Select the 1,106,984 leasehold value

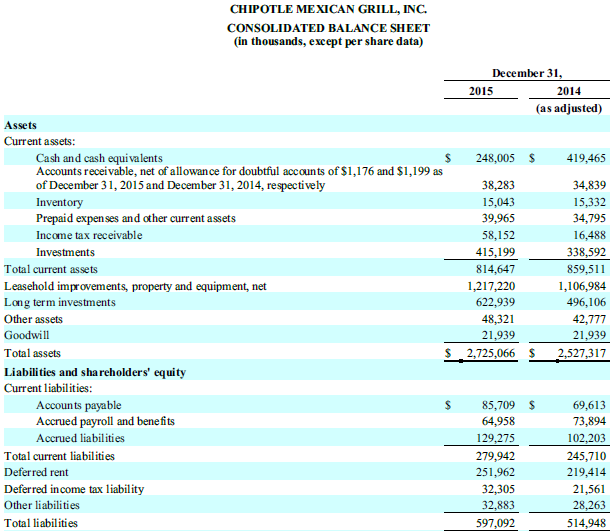pyautogui.click(x=582, y=286)
